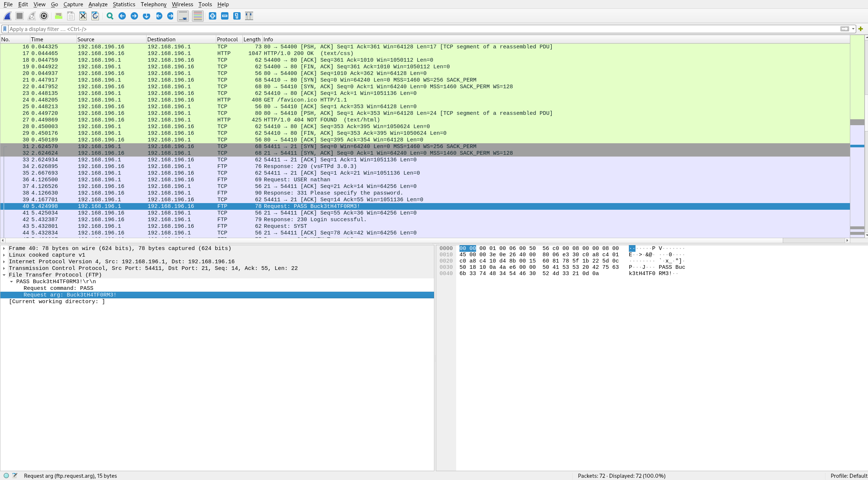The image size is (868, 480).
Task: Jump to the last packet
Action: [170, 16]
